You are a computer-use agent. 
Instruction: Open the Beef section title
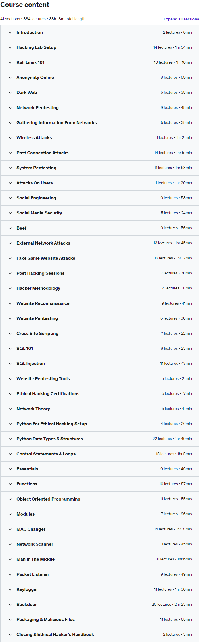[x=22, y=228]
